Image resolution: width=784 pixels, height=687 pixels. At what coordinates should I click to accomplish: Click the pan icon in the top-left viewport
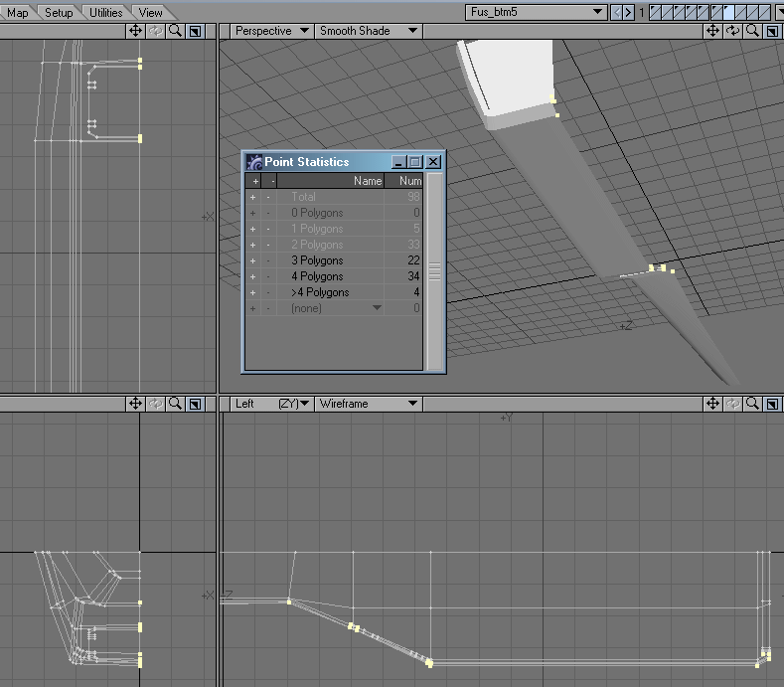click(135, 31)
